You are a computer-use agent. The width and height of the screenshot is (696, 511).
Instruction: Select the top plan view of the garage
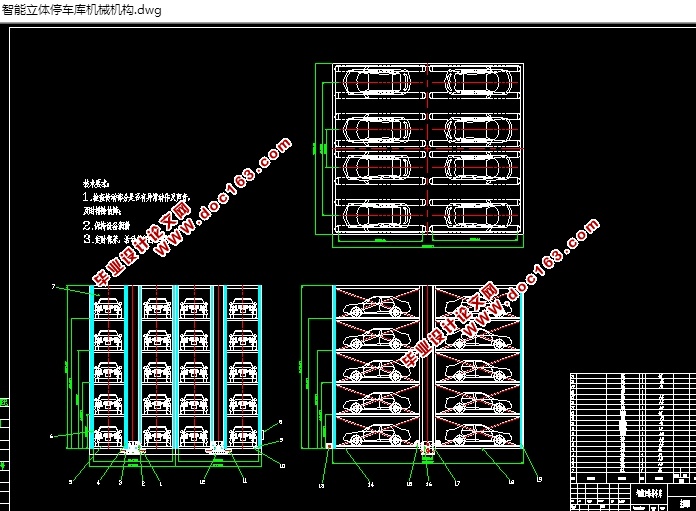(419, 155)
